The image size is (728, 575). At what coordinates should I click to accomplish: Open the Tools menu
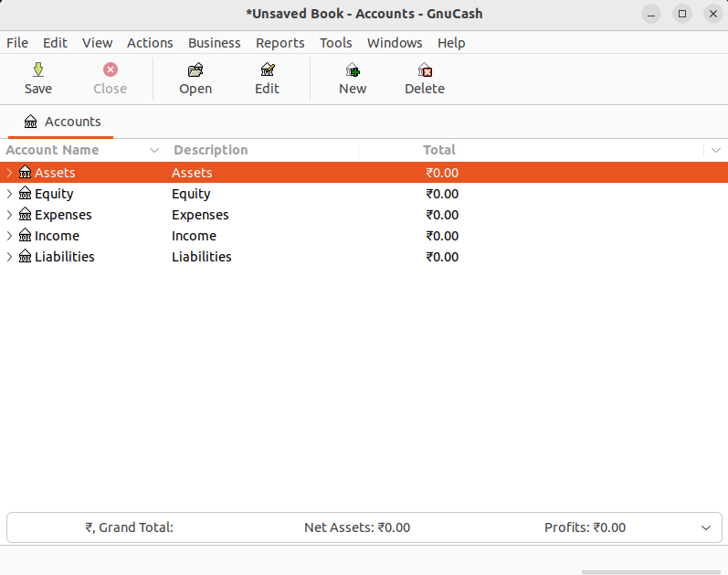(x=335, y=43)
